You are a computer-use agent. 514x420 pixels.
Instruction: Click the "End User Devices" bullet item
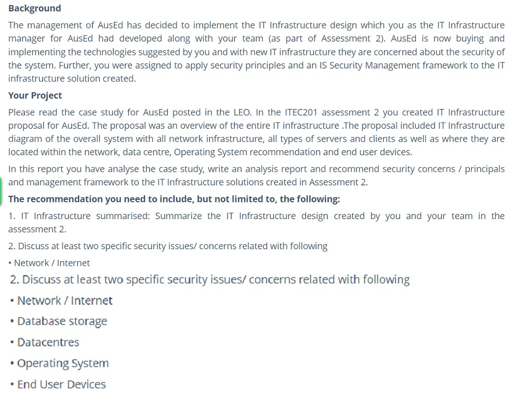(61, 385)
